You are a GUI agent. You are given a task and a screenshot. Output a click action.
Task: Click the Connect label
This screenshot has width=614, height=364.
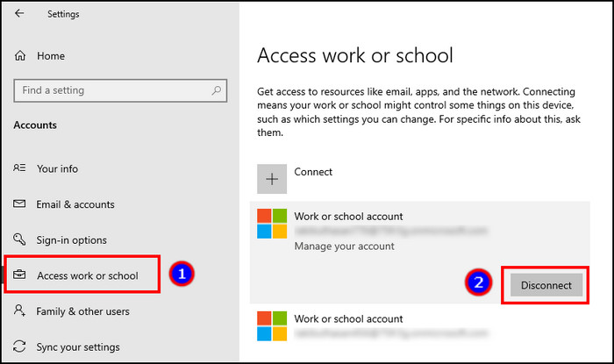tap(313, 172)
